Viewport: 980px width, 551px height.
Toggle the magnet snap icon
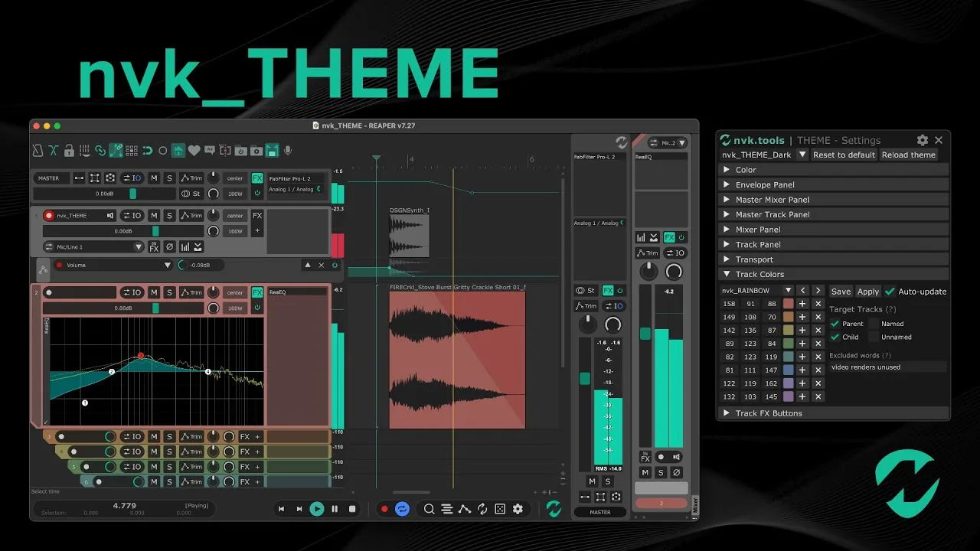click(x=147, y=150)
